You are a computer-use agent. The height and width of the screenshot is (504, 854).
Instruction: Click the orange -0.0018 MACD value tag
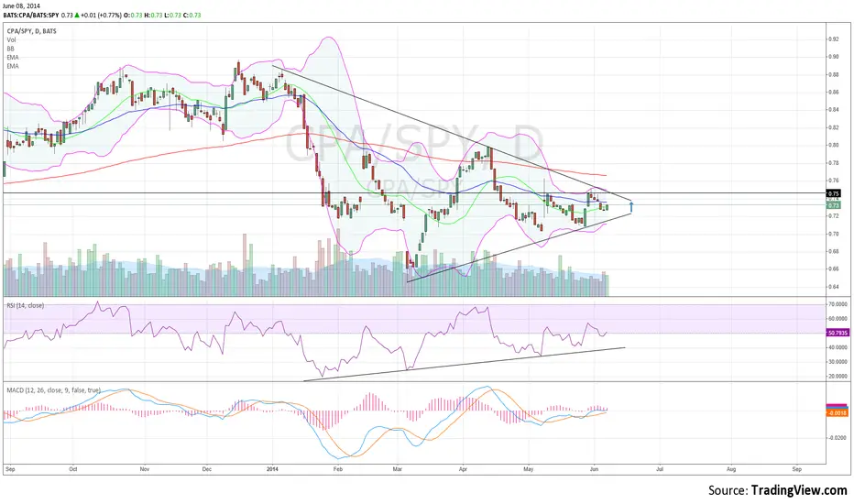point(838,413)
